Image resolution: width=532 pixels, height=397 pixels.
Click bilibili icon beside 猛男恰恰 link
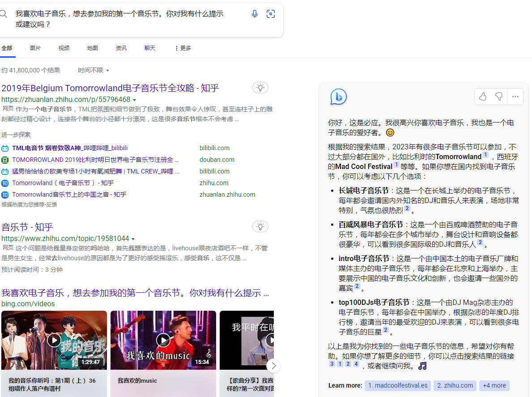[x=5, y=172]
